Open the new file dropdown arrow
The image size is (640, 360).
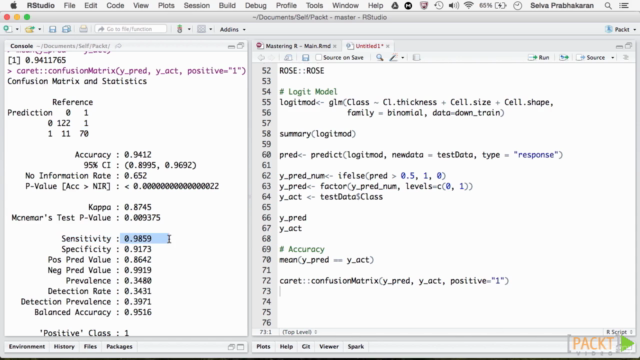click(17, 29)
